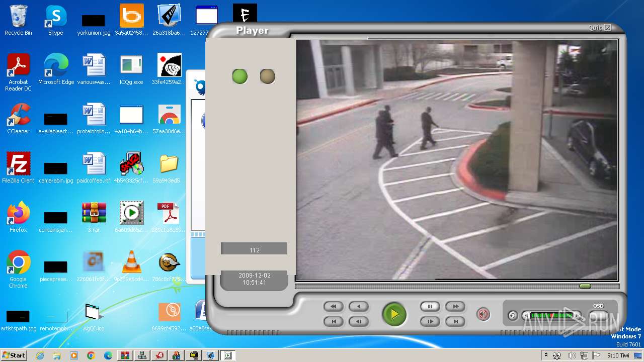Click the green indicator light

point(240,76)
